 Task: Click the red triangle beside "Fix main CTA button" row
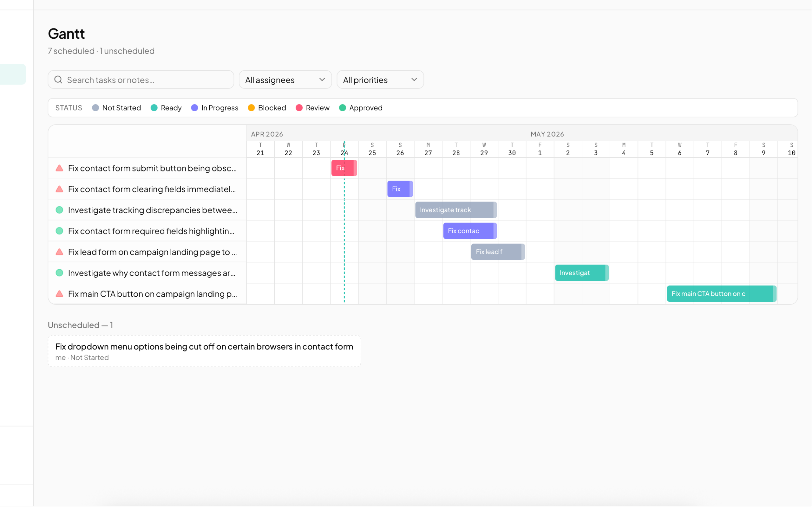(59, 294)
